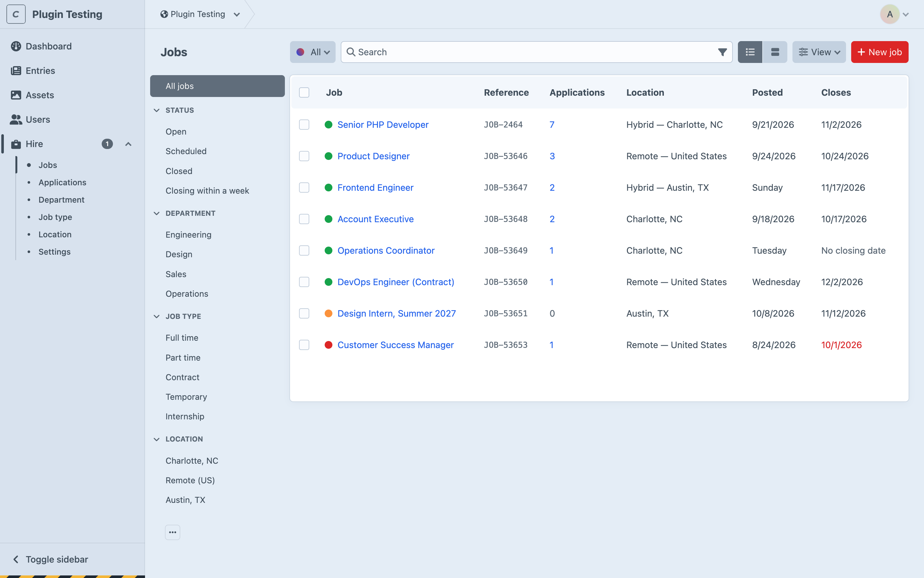Click the filter funnel icon in search

(722, 52)
